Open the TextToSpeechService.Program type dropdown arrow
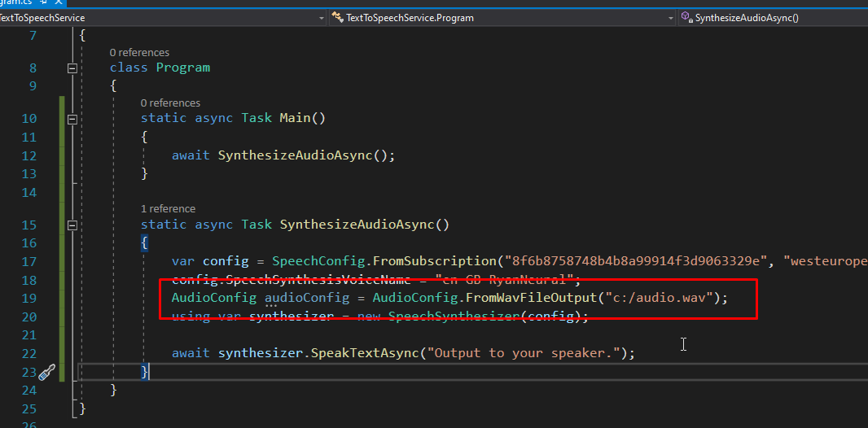Image resolution: width=868 pixels, height=428 pixels. click(670, 17)
